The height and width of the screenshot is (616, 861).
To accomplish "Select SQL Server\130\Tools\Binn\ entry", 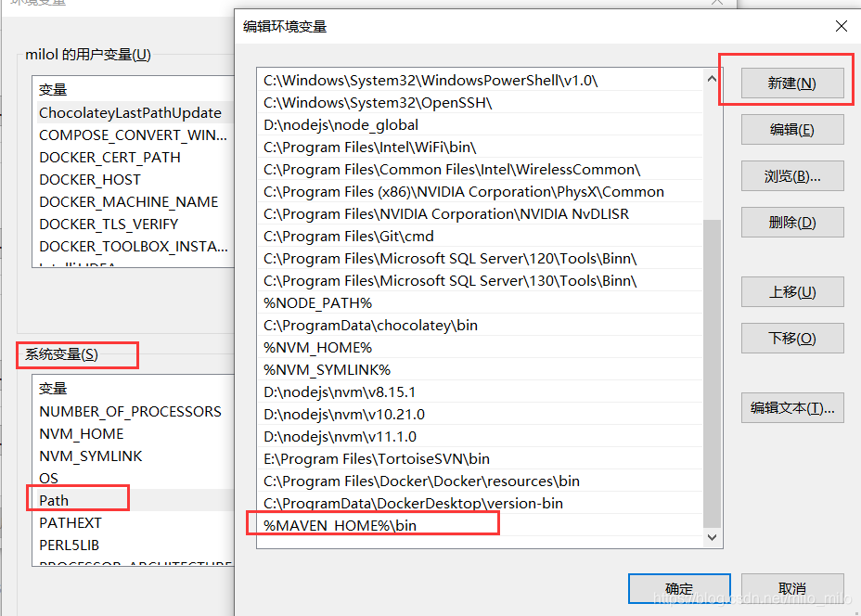I will click(480, 280).
